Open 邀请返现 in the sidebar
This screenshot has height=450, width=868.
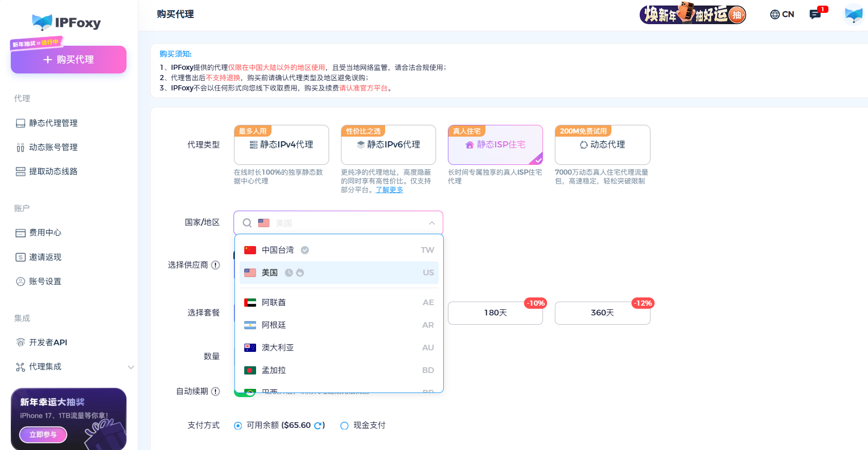click(x=45, y=257)
